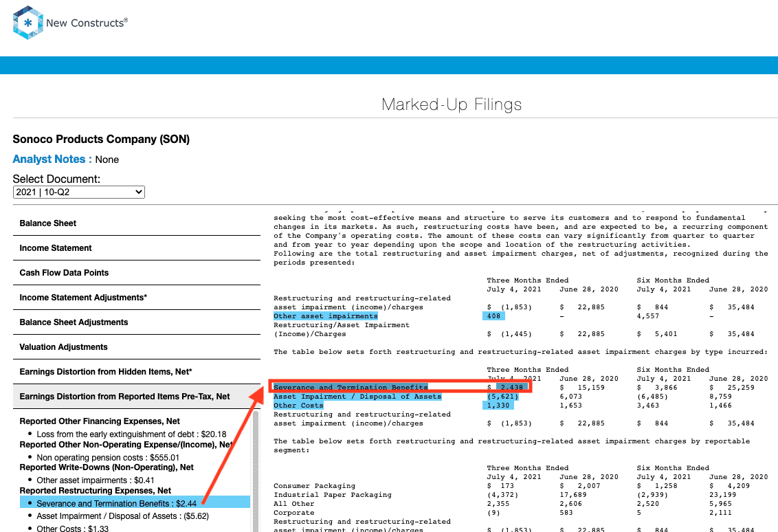Click highlighted value 1,330 in filing
Image resolution: width=778 pixels, height=532 pixels.
click(498, 406)
